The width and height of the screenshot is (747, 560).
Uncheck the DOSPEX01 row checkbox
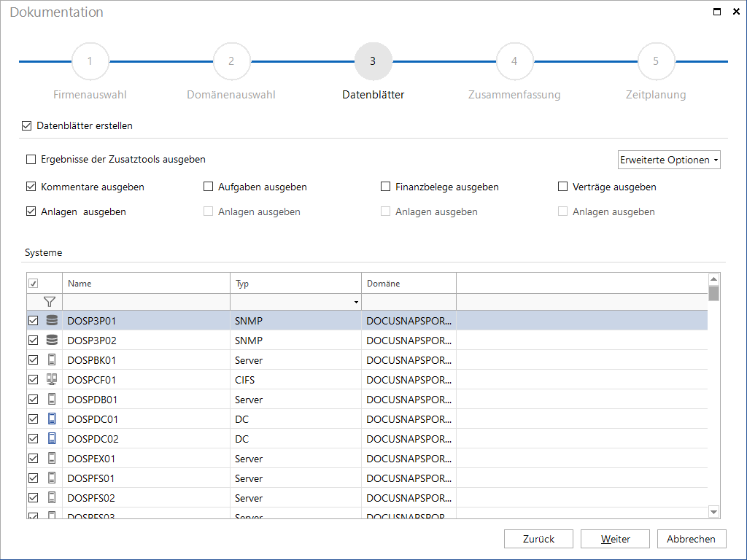34,459
